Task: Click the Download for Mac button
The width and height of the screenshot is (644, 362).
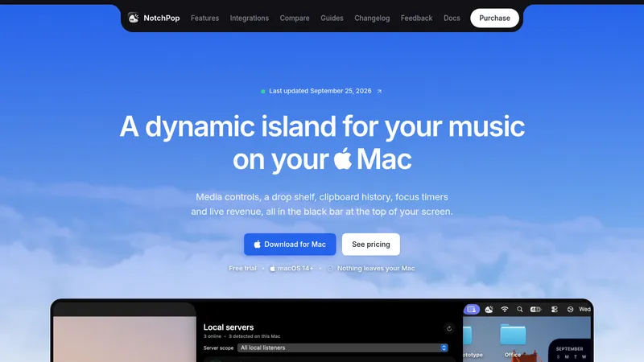Action: pos(290,245)
